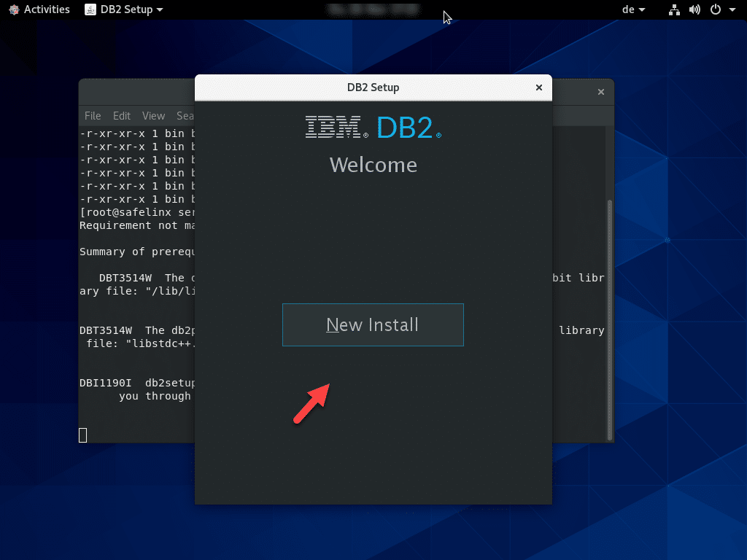This screenshot has height=560, width=747.
Task: Open the Activities overview label
Action: coord(47,9)
